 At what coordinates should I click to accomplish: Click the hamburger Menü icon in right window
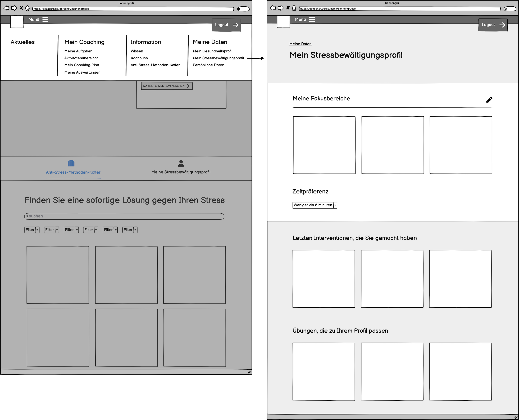[x=312, y=19]
